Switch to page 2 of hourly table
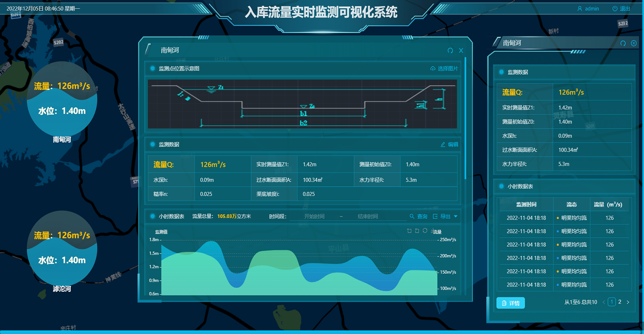The width and height of the screenshot is (644, 334). tap(620, 302)
